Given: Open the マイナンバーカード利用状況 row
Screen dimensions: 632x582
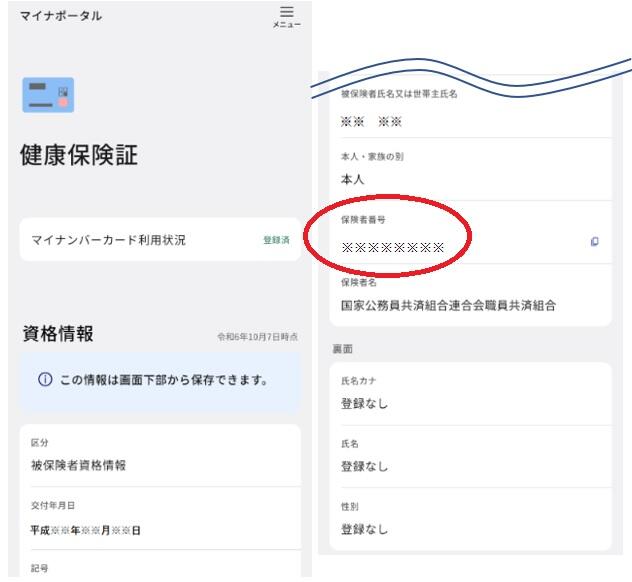Looking at the screenshot, I should click(x=160, y=240).
